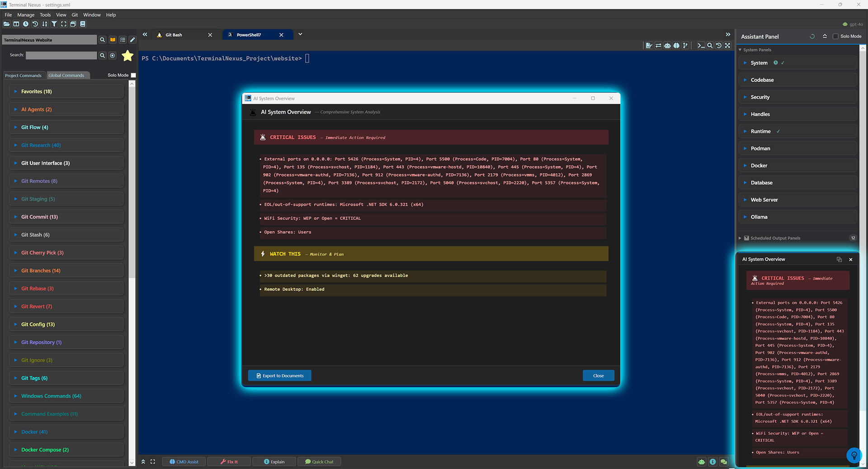The height and width of the screenshot is (469, 868).
Task: Open the Git menu
Action: (75, 14)
